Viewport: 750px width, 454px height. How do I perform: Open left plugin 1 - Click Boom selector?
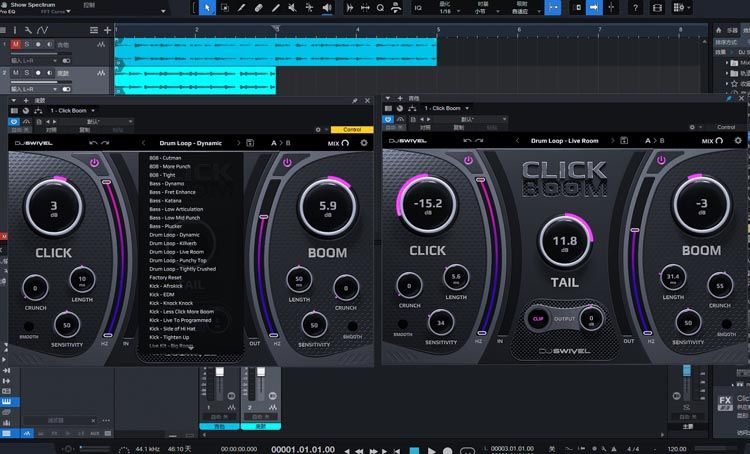pos(73,111)
